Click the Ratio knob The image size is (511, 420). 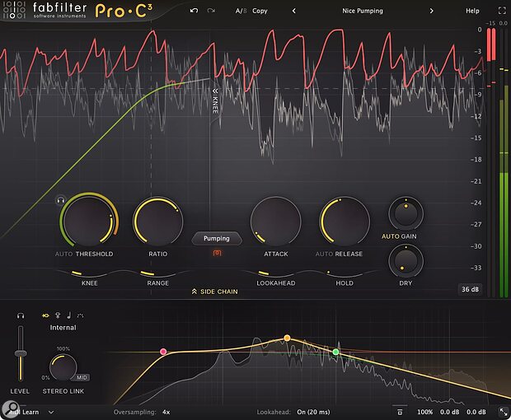pos(158,221)
